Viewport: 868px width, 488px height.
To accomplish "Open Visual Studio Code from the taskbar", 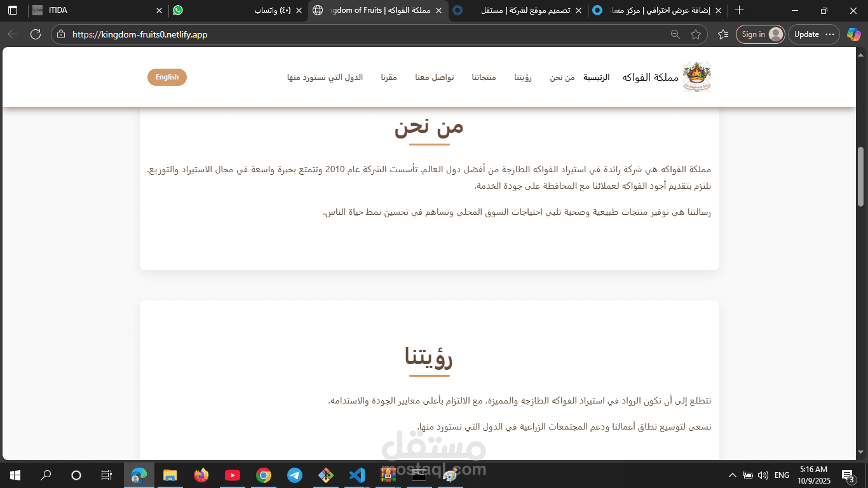I will click(x=357, y=475).
